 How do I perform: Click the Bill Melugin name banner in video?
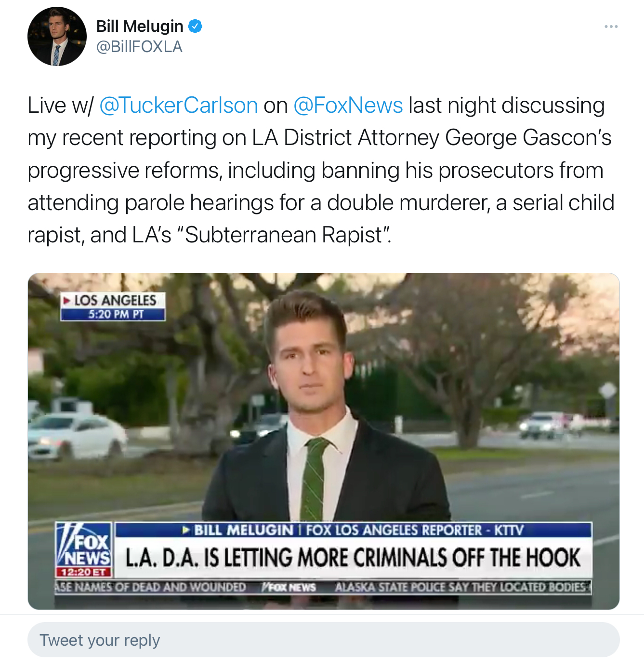353,531
